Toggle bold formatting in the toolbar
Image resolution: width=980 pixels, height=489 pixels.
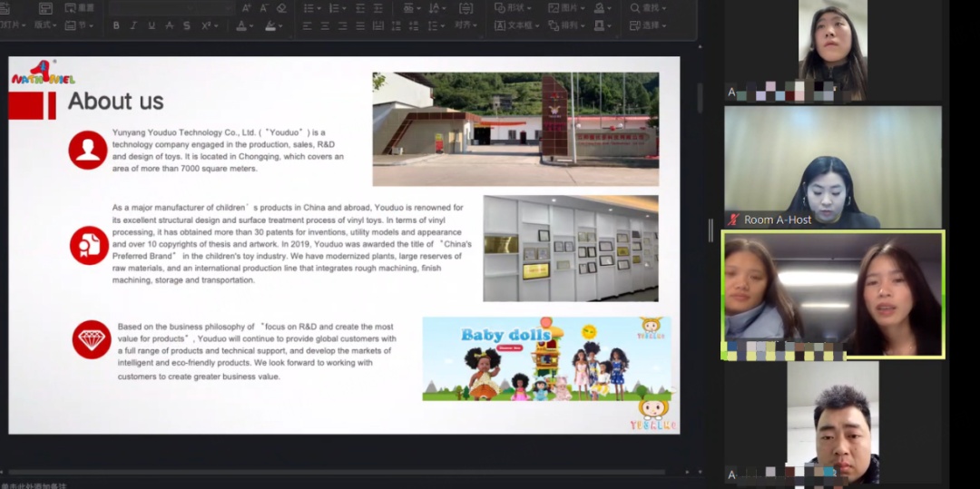point(116,25)
